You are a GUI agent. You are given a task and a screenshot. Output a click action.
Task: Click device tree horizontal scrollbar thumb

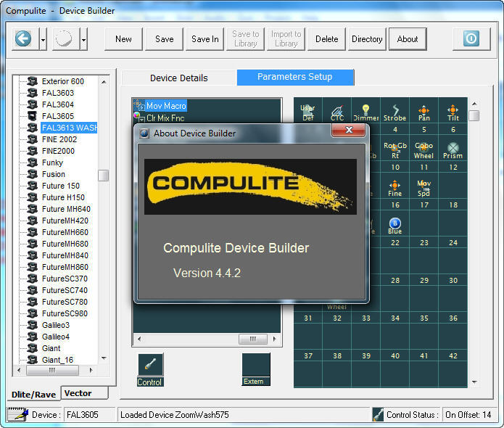point(52,370)
